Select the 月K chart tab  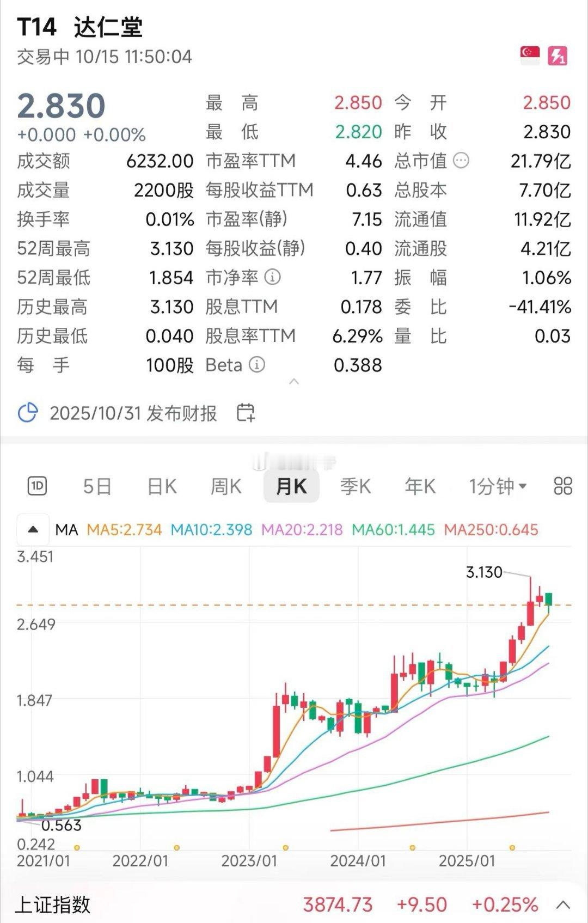(291, 486)
